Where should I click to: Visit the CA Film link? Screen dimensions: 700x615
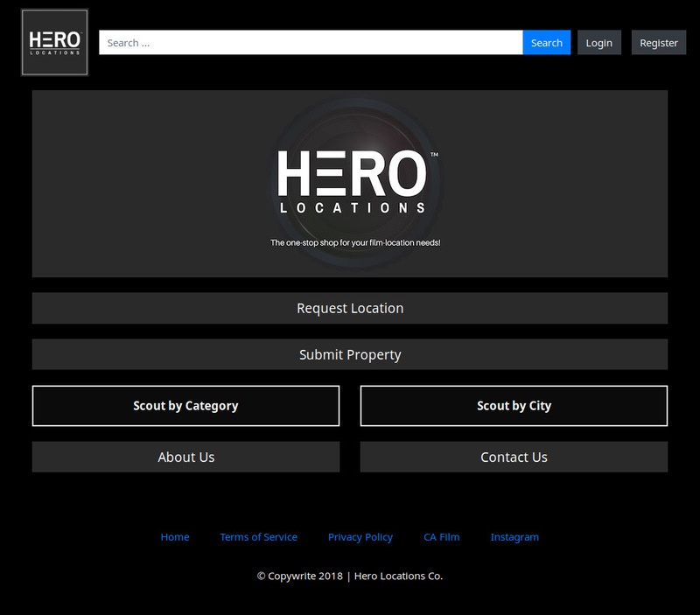point(442,537)
